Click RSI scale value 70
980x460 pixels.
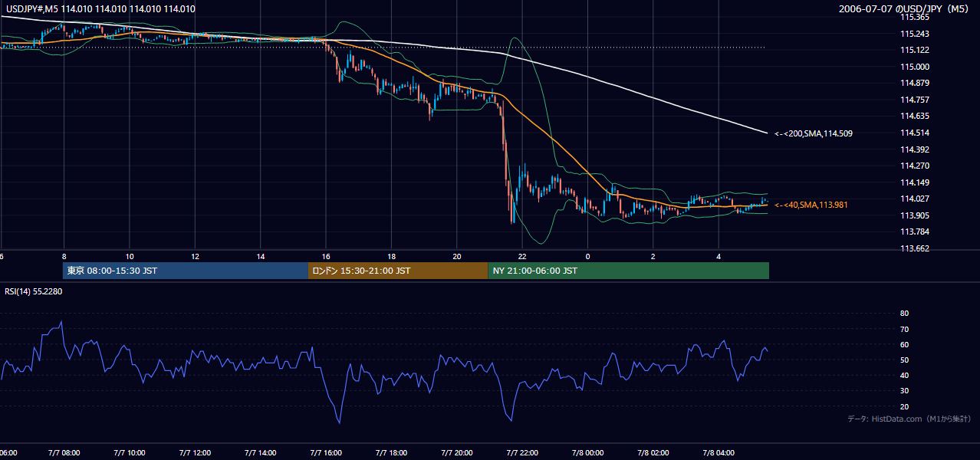[905, 329]
